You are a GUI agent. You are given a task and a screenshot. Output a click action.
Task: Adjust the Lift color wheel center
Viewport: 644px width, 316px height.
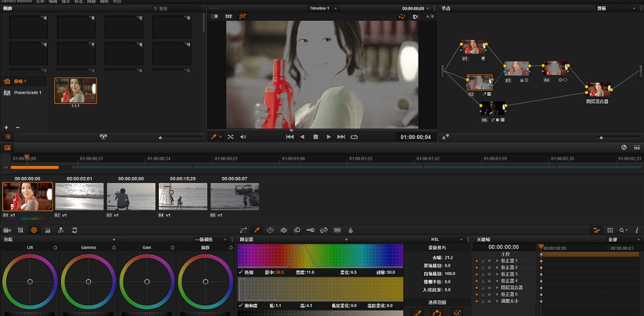click(x=30, y=282)
